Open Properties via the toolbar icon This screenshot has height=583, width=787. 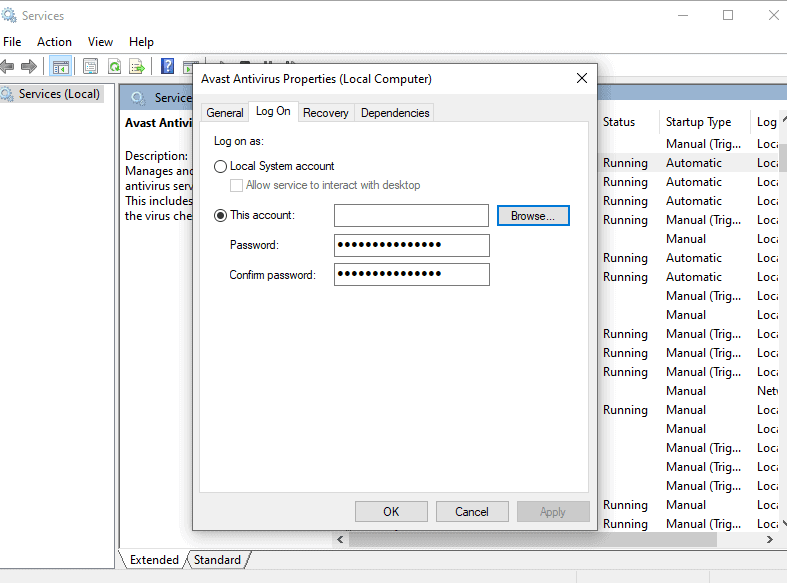point(91,66)
